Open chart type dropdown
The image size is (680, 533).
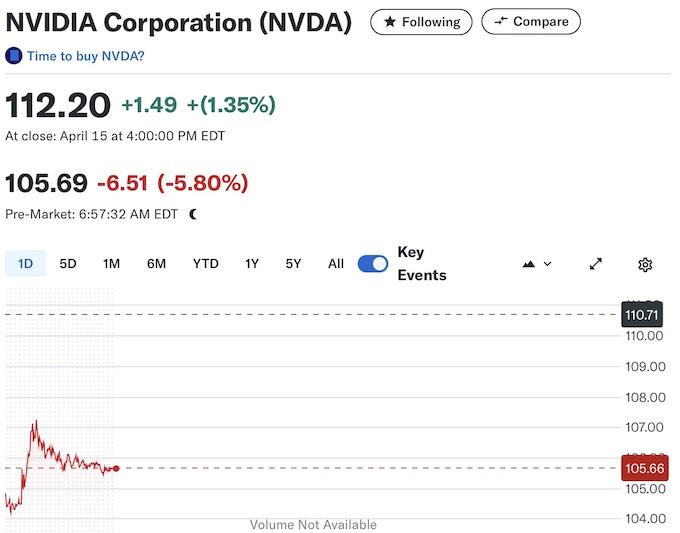(x=537, y=264)
